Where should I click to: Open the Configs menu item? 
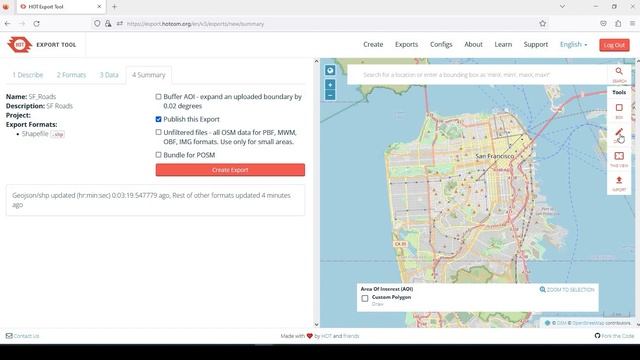(441, 44)
